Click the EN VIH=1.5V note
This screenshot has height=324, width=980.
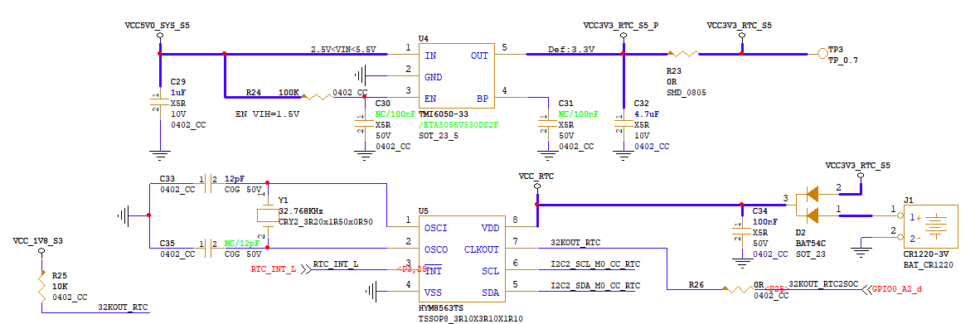pyautogui.click(x=267, y=114)
